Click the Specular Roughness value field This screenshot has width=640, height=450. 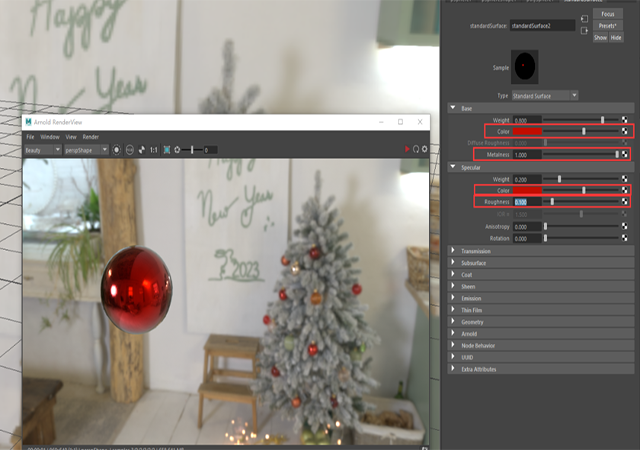[527, 202]
